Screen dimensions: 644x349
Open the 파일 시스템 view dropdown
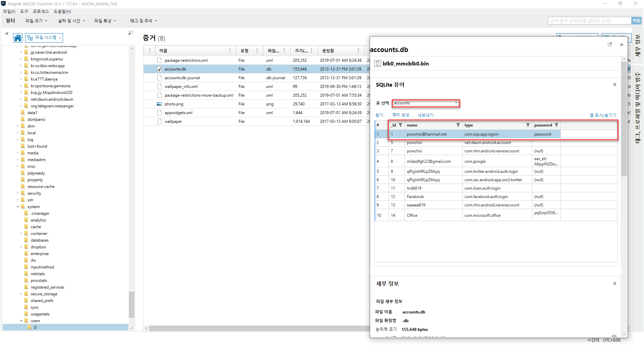point(44,38)
